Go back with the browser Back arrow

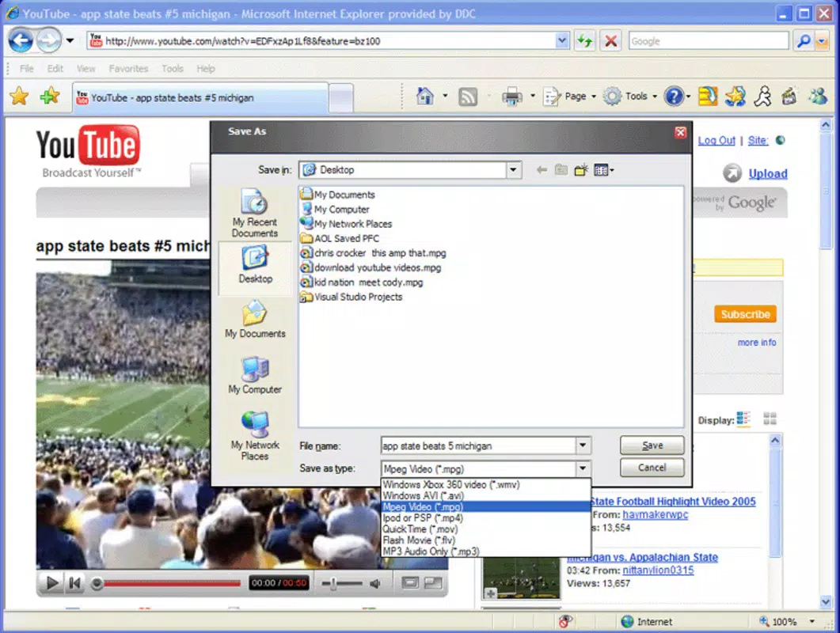pyautogui.click(x=21, y=40)
